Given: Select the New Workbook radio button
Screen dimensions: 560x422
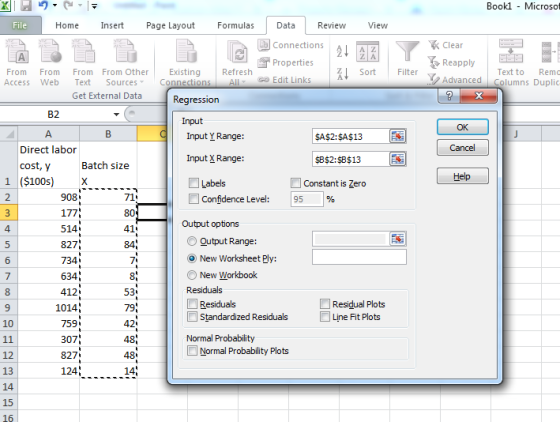Looking at the screenshot, I should pos(192,275).
